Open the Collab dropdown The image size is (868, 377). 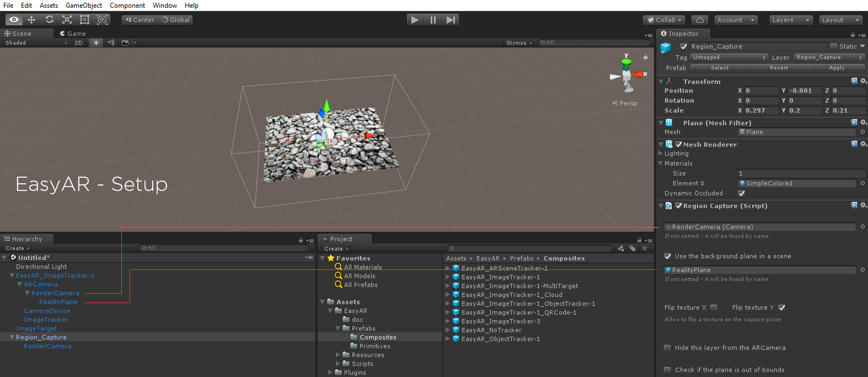coord(664,20)
